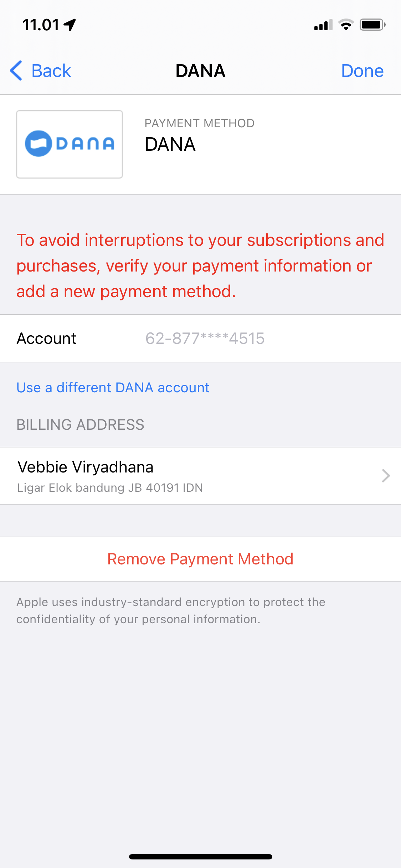Viewport: 401px width, 868px height.
Task: Tap the Ligar Elok bandung address line
Action: click(x=110, y=487)
